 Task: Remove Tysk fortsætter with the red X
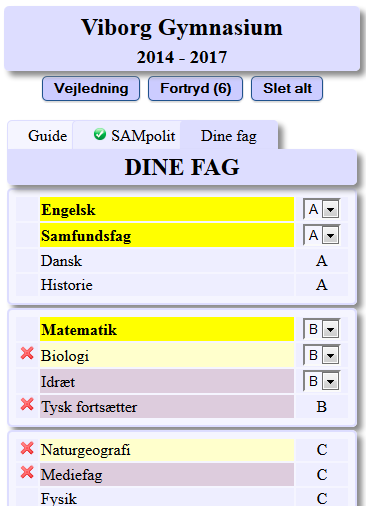click(27, 404)
